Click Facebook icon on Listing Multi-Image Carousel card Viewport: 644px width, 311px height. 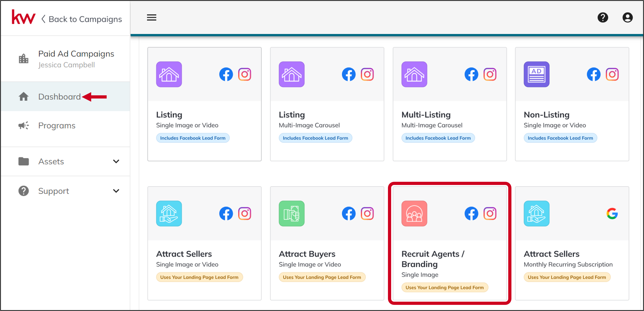tap(349, 74)
